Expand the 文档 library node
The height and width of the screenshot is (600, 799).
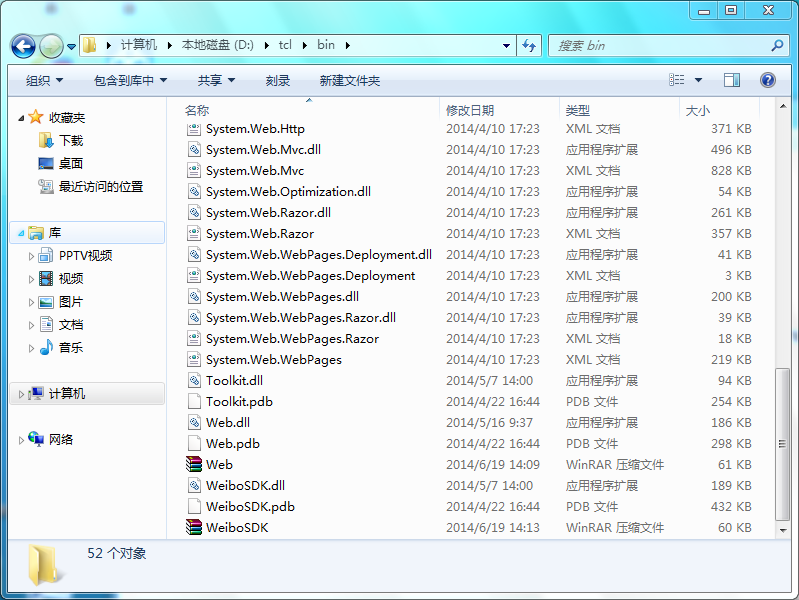31,325
